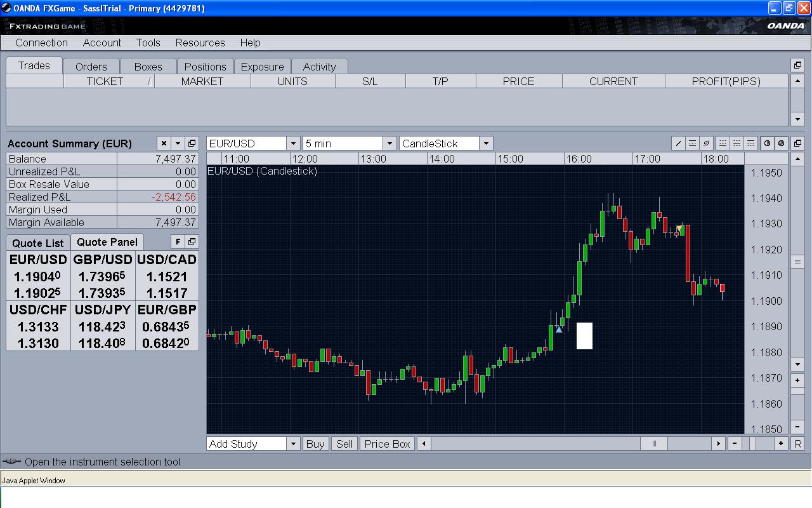The height and width of the screenshot is (508, 812).
Task: Click the Price Box button
Action: pyautogui.click(x=388, y=444)
